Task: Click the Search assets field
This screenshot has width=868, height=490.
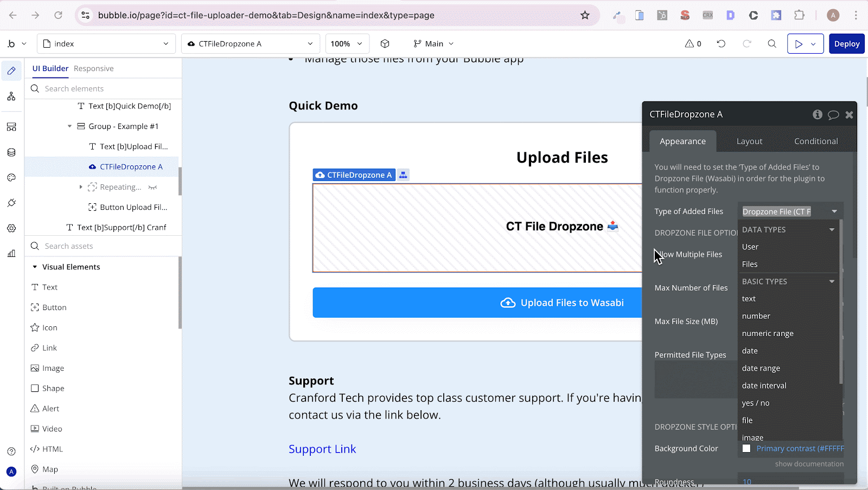Action: 103,246
